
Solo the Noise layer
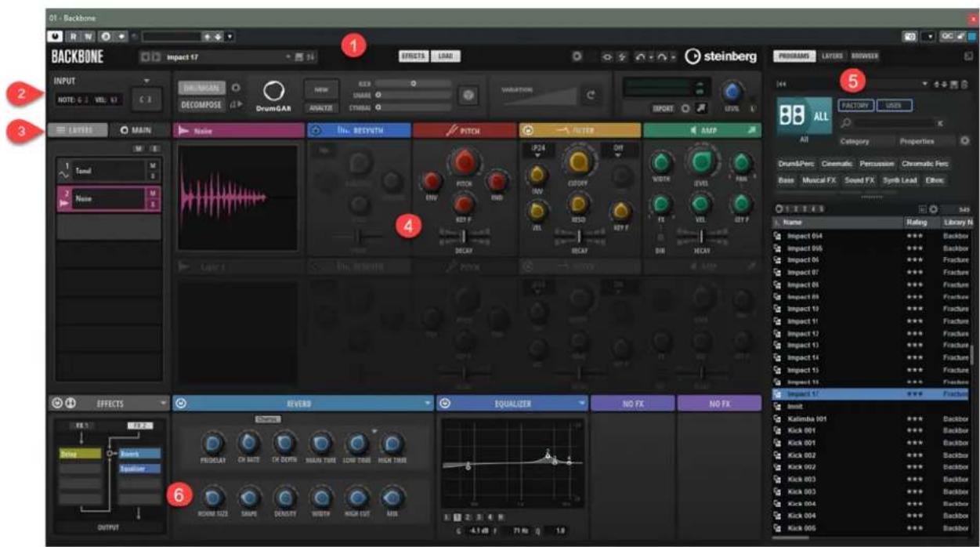click(153, 204)
